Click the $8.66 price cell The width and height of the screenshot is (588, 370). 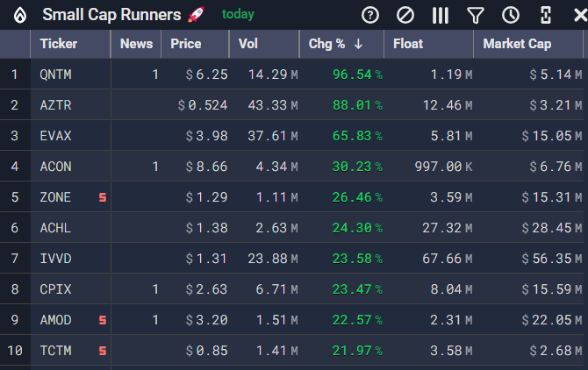pos(206,167)
